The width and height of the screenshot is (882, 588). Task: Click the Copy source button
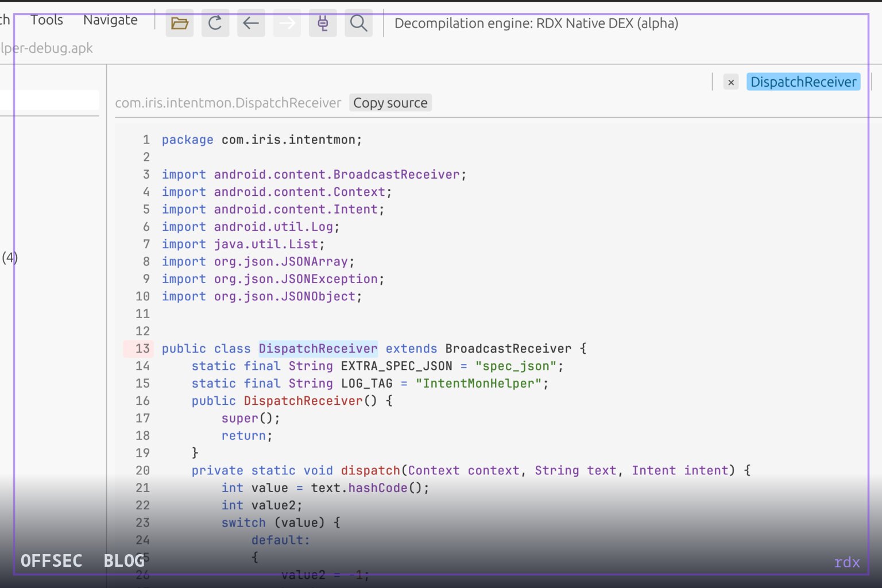pos(390,103)
